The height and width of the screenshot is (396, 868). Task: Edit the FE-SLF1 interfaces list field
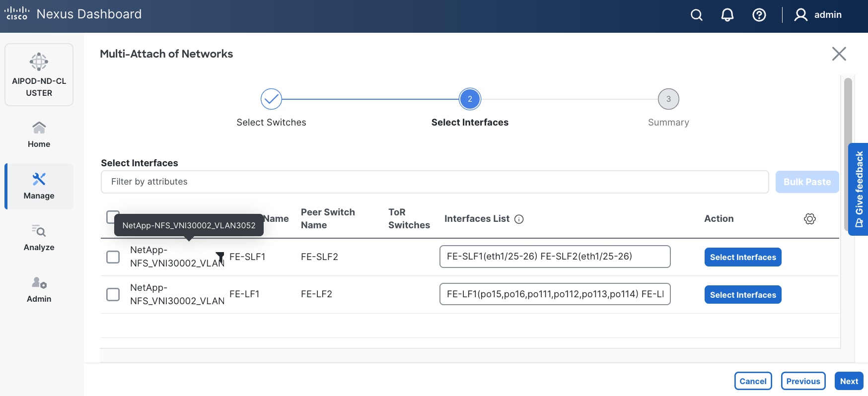click(555, 257)
